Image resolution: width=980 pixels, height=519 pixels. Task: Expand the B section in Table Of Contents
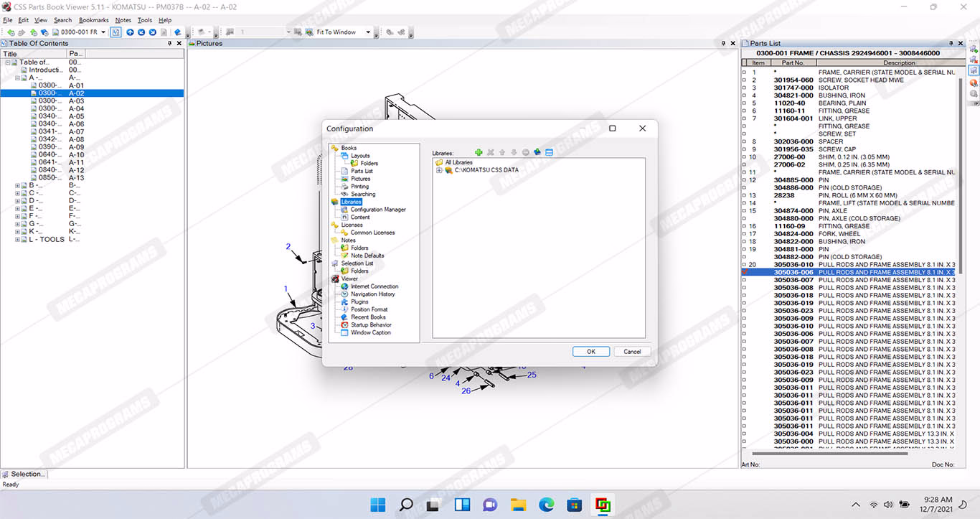[x=17, y=185]
